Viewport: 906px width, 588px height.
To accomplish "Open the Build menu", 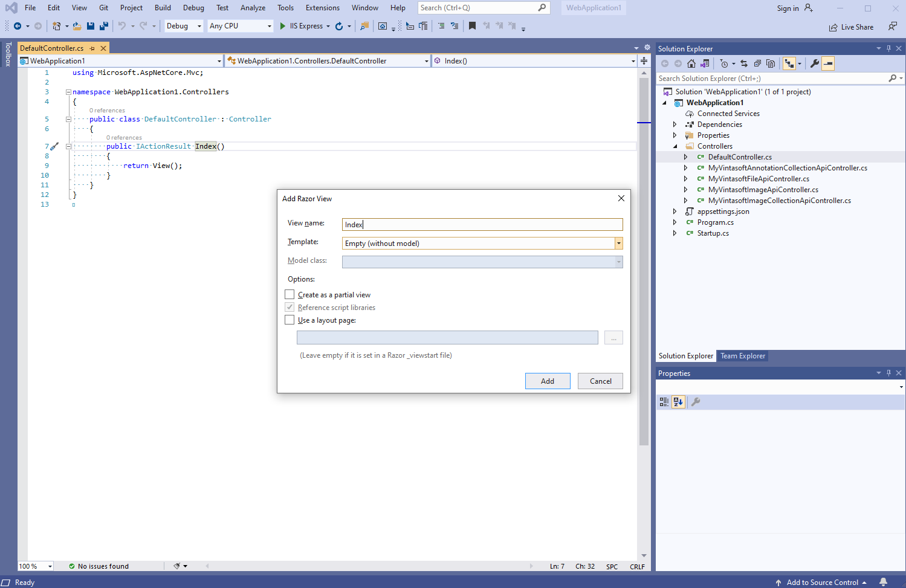I will click(x=163, y=8).
